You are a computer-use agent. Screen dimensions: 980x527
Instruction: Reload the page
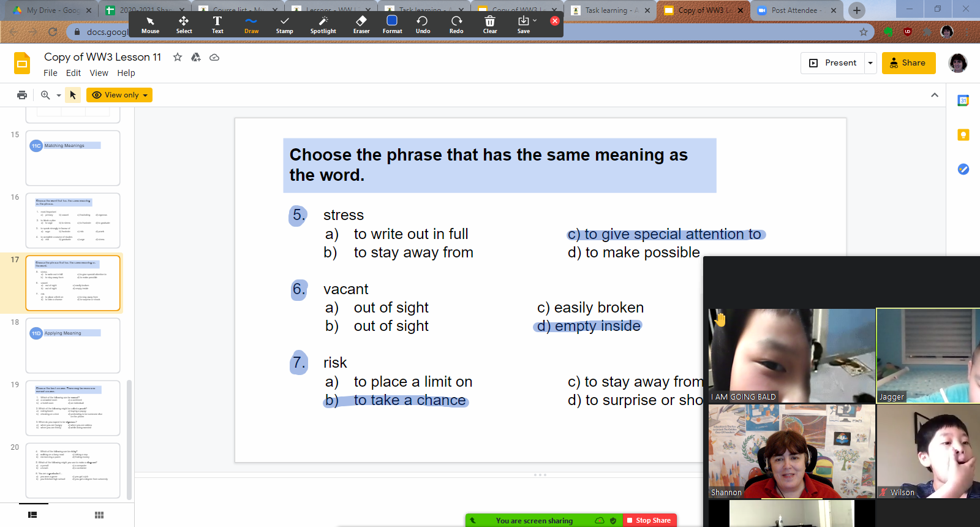(x=53, y=32)
